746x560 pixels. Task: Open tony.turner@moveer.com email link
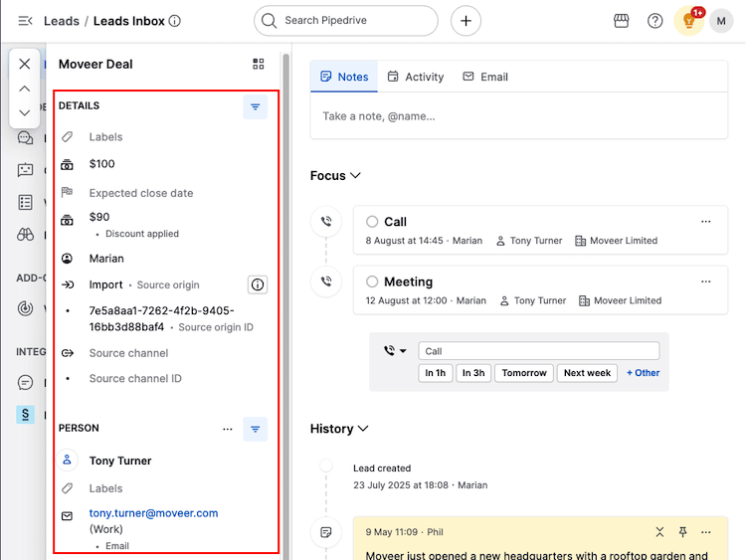click(x=153, y=513)
